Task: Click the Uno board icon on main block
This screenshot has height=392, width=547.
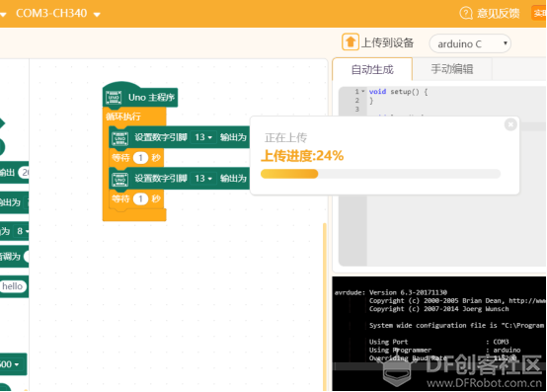Action: [x=114, y=98]
